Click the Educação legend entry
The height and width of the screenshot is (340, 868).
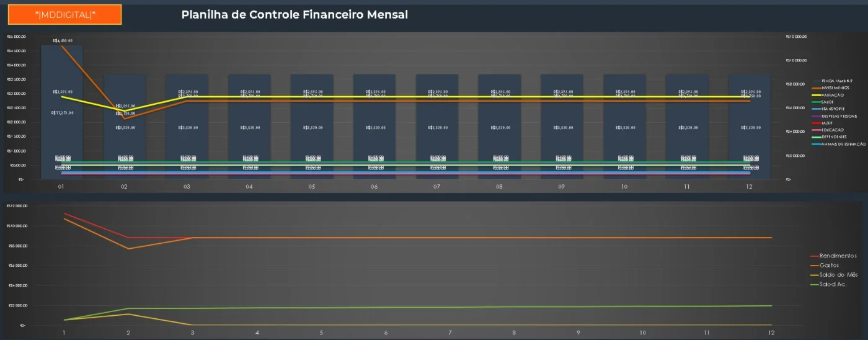click(x=827, y=130)
